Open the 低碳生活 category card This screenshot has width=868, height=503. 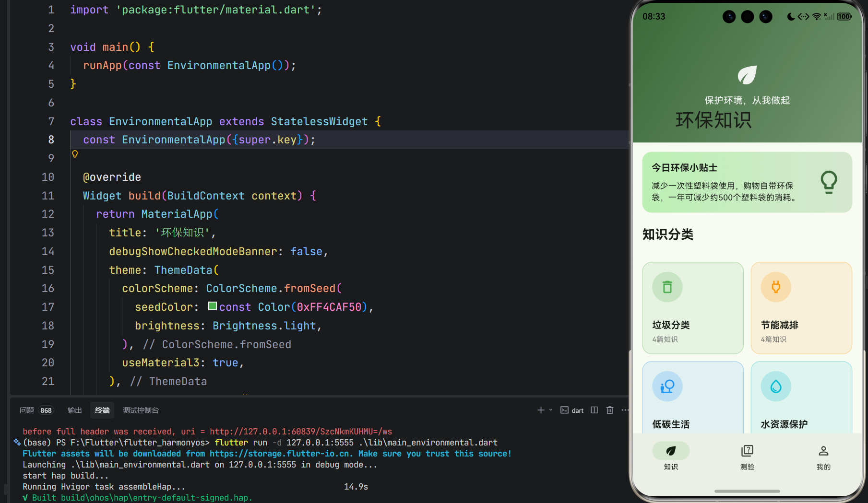point(693,398)
